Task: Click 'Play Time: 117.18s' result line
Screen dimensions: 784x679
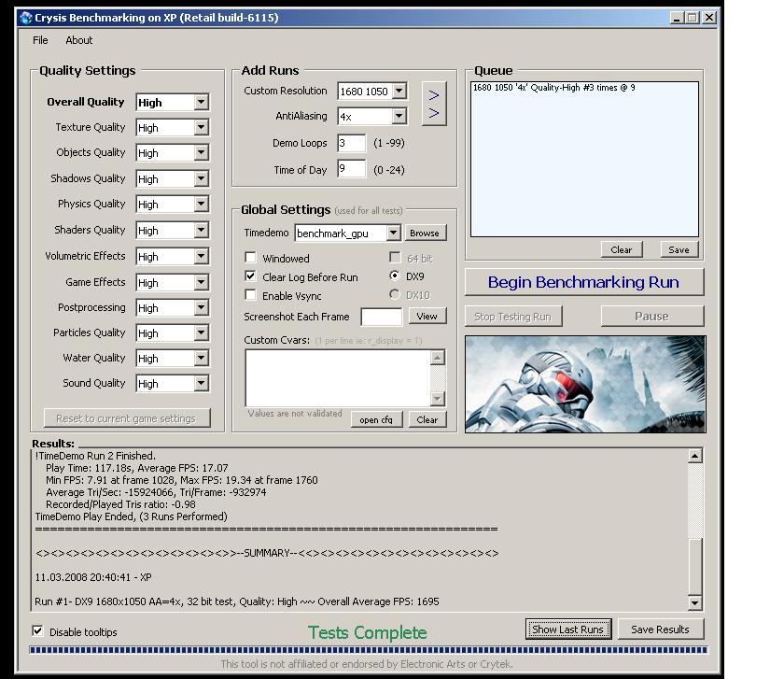Action: [137, 468]
